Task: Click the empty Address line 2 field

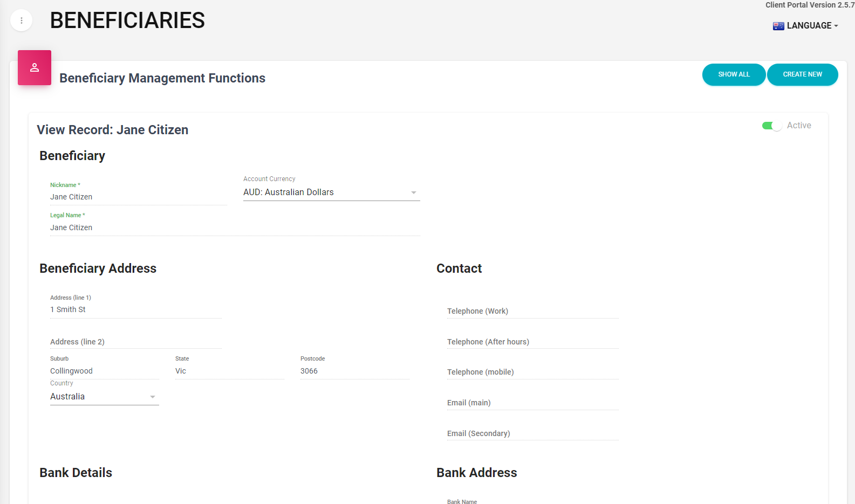Action: pos(135,342)
